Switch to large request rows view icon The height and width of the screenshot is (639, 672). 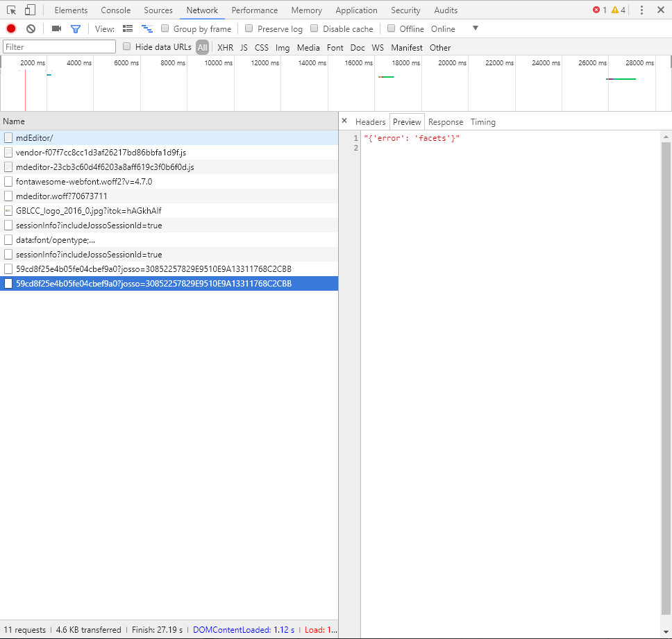coord(128,28)
